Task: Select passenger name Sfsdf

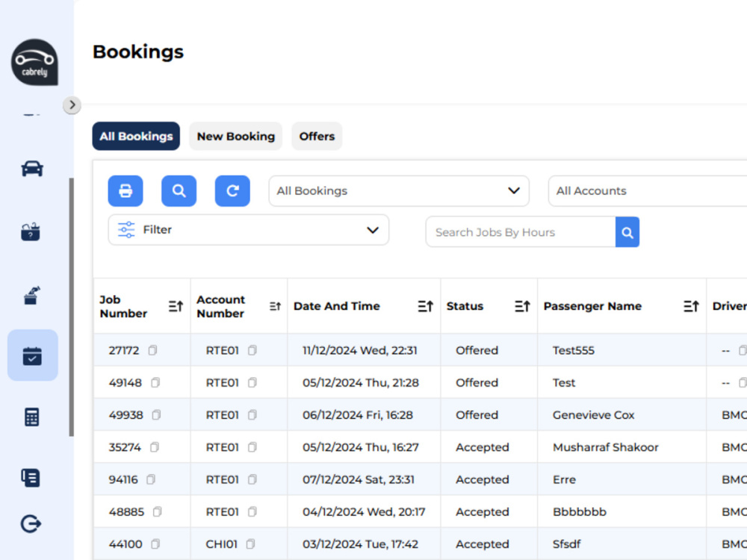Action: 567,544
